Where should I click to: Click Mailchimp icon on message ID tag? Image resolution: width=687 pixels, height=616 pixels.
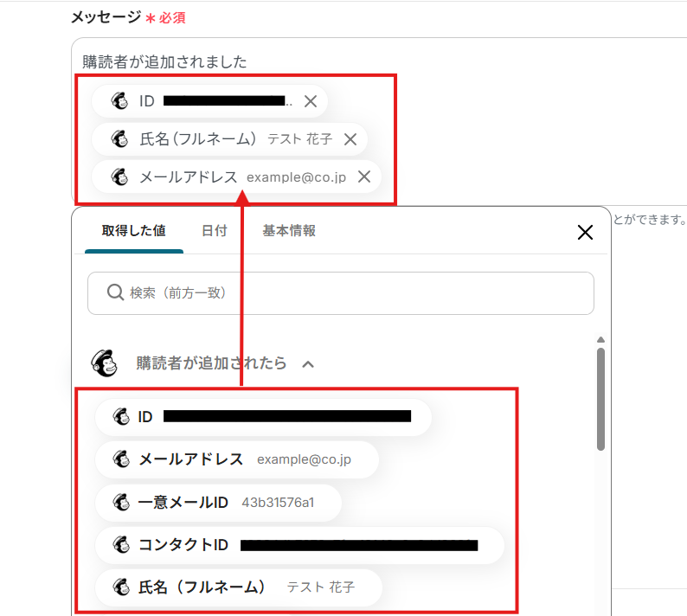119,101
